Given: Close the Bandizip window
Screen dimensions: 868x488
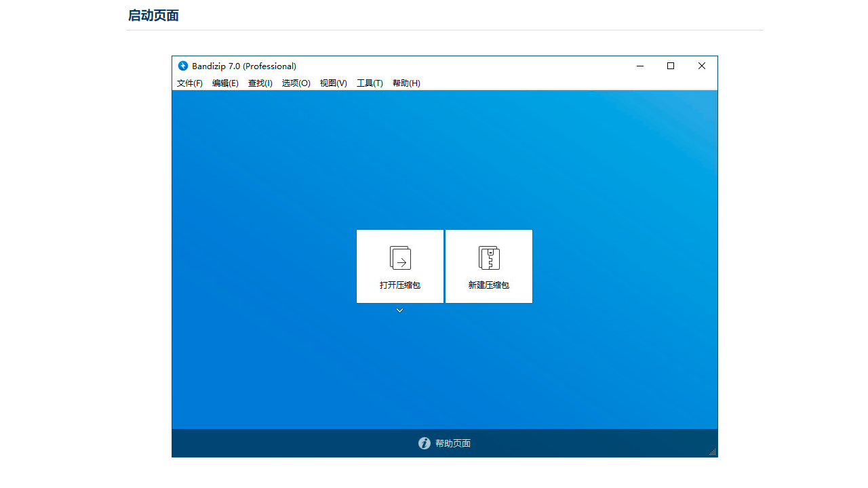Looking at the screenshot, I should (x=702, y=66).
